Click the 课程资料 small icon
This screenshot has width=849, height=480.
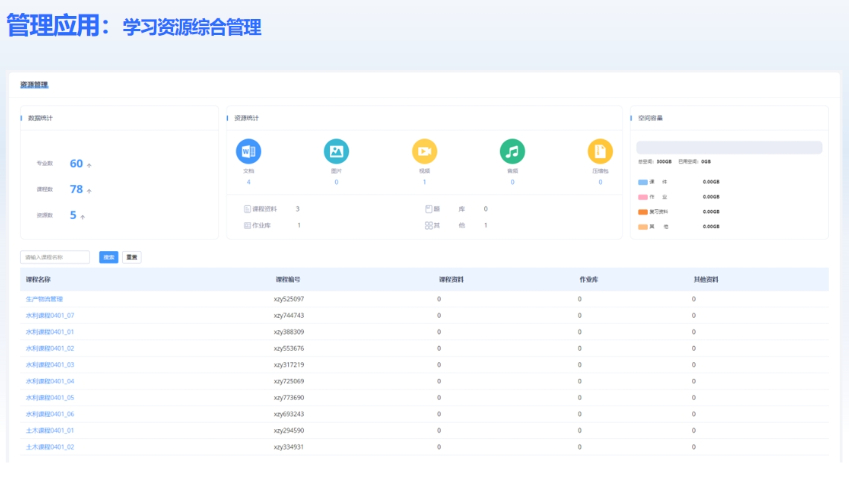pos(248,209)
